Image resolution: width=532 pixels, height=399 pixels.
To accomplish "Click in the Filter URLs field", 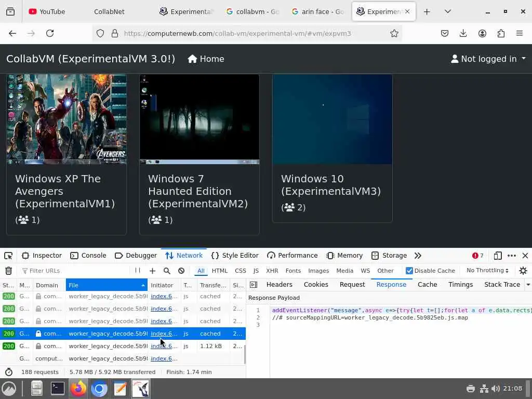I will click(x=75, y=271).
